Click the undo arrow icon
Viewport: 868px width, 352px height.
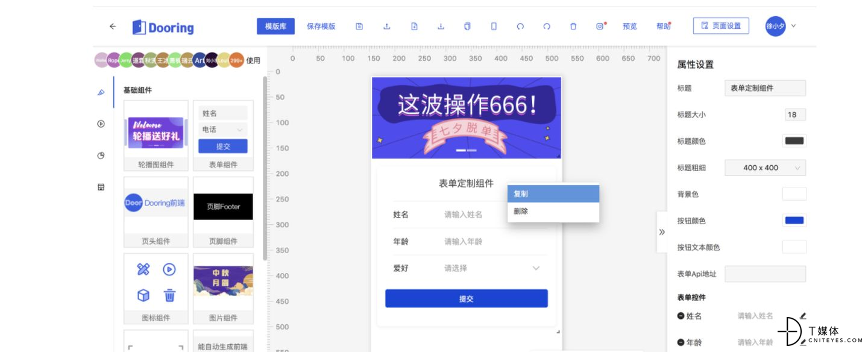520,27
